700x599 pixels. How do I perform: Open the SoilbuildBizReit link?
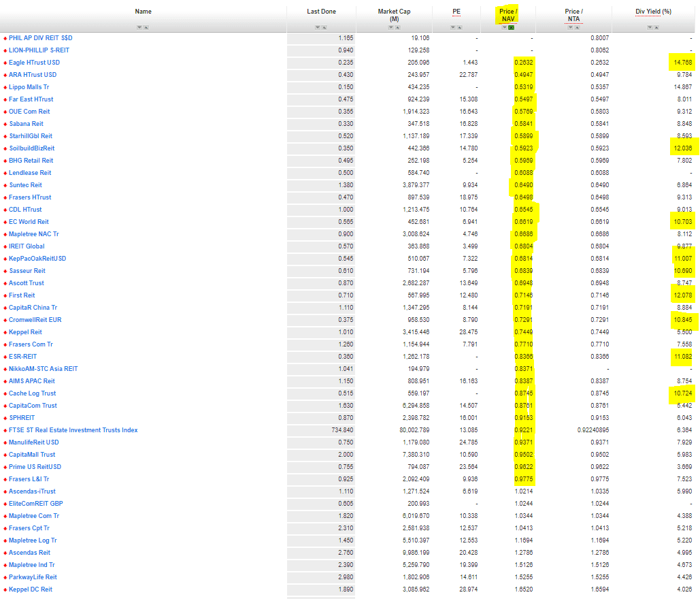pyautogui.click(x=32, y=148)
